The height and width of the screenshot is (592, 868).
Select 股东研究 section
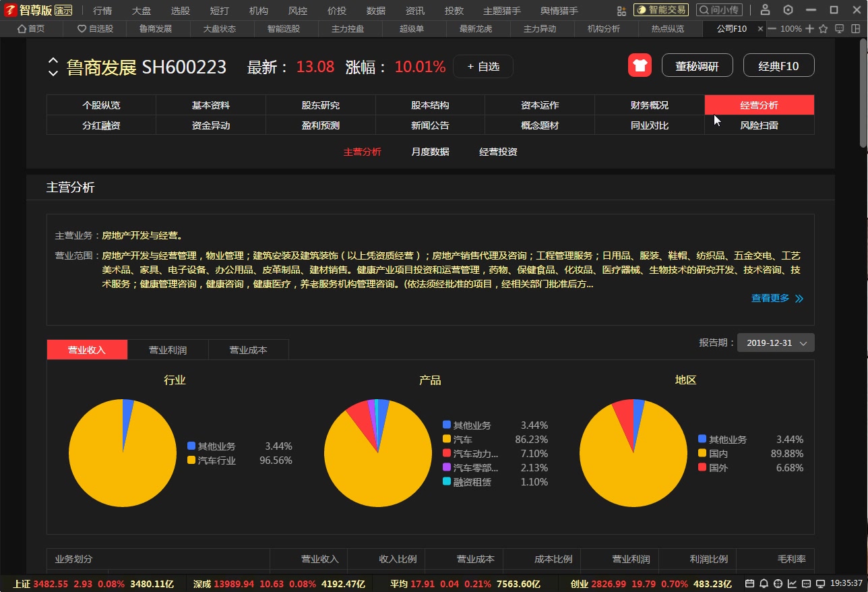point(321,105)
